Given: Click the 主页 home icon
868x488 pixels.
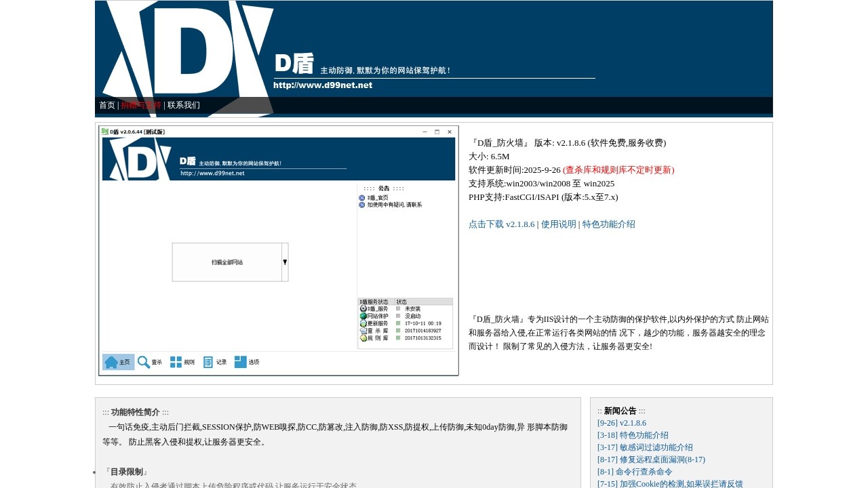Looking at the screenshot, I should point(111,361).
